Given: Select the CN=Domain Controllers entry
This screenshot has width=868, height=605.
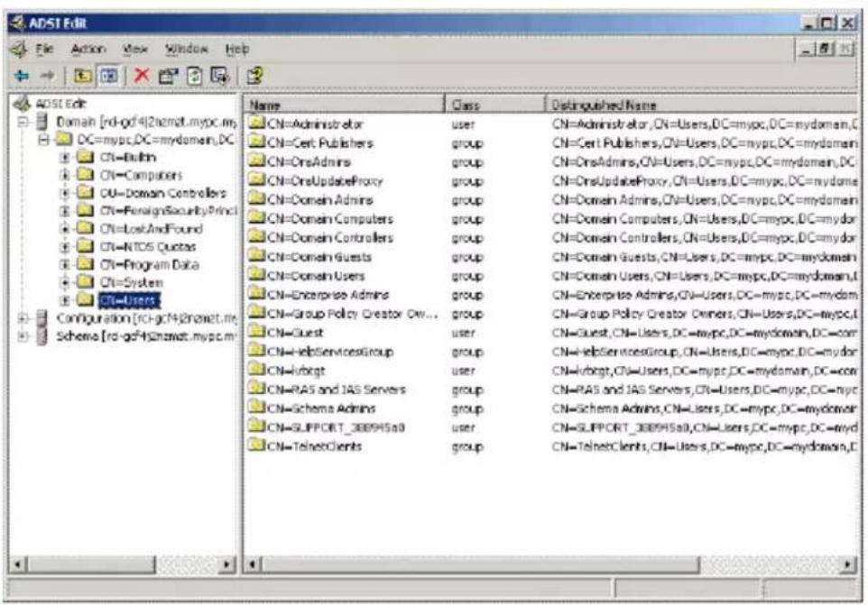Looking at the screenshot, I should tap(330, 237).
